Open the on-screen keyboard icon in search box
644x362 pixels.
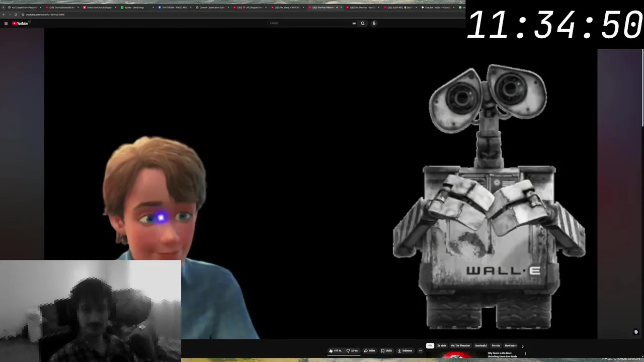click(354, 23)
